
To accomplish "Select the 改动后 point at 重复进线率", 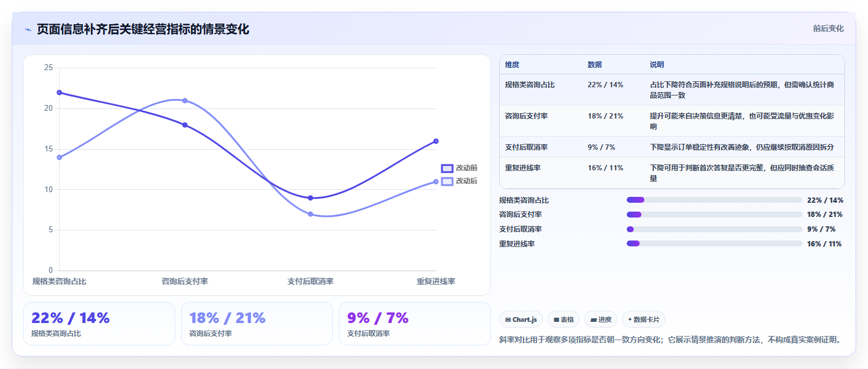I will coord(436,182).
